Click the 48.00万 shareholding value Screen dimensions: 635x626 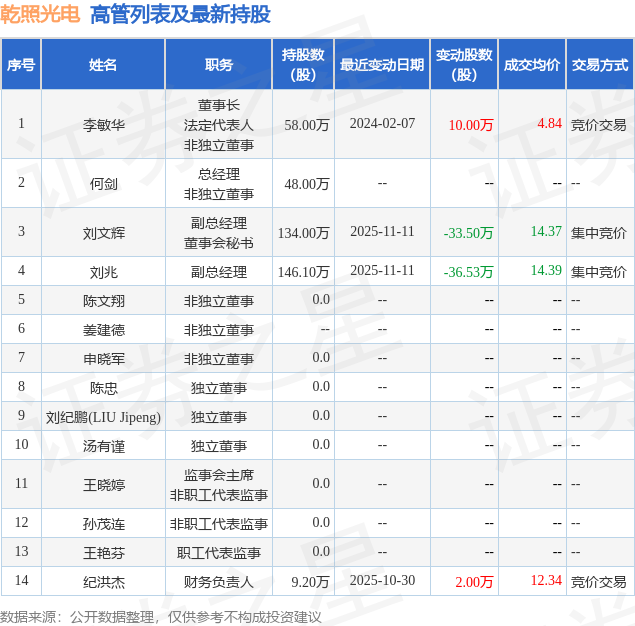(307, 184)
